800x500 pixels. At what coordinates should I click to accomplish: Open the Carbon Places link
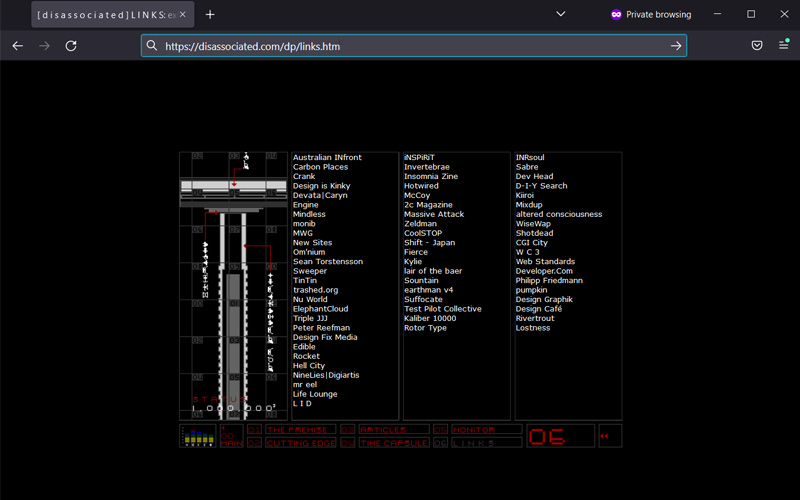(320, 167)
